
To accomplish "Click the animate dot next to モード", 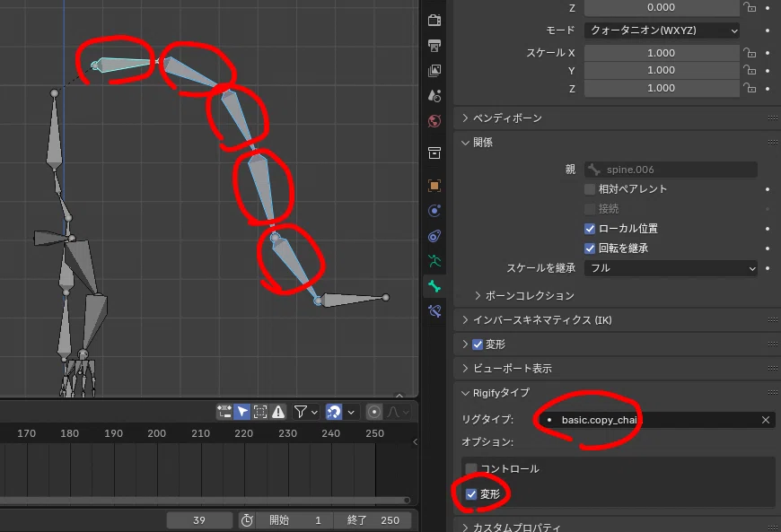I will 768,31.
